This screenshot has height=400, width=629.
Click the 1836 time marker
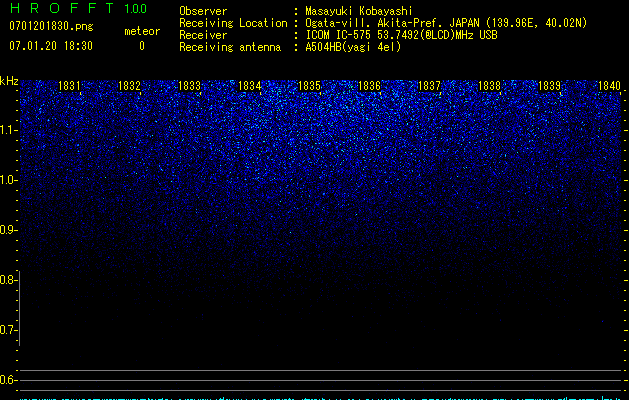pos(369,86)
